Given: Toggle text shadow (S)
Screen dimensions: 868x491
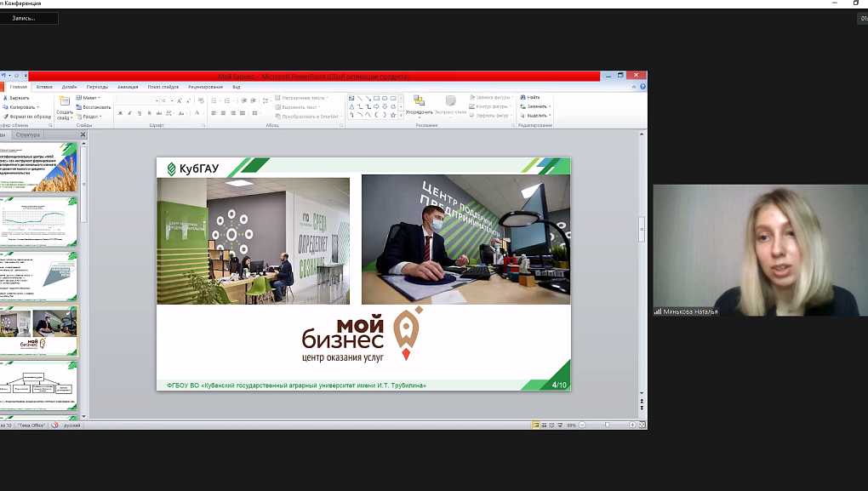Looking at the screenshot, I should pos(149,113).
